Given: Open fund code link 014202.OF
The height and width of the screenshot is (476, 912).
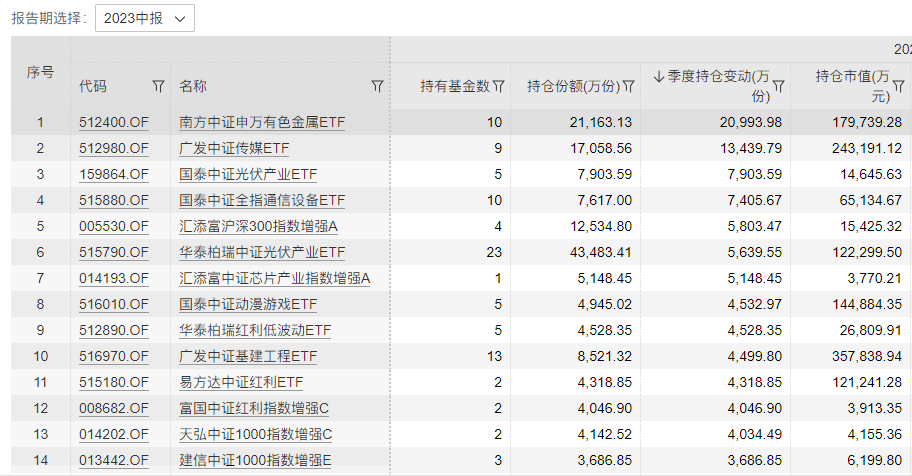Looking at the screenshot, I should coord(114,434).
